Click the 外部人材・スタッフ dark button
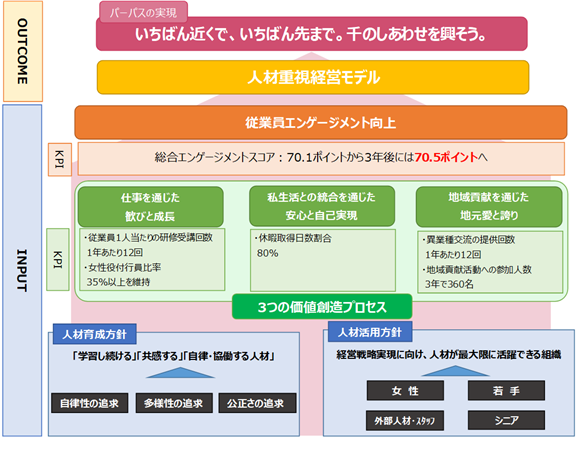This screenshot has width=578, height=453. click(405, 421)
